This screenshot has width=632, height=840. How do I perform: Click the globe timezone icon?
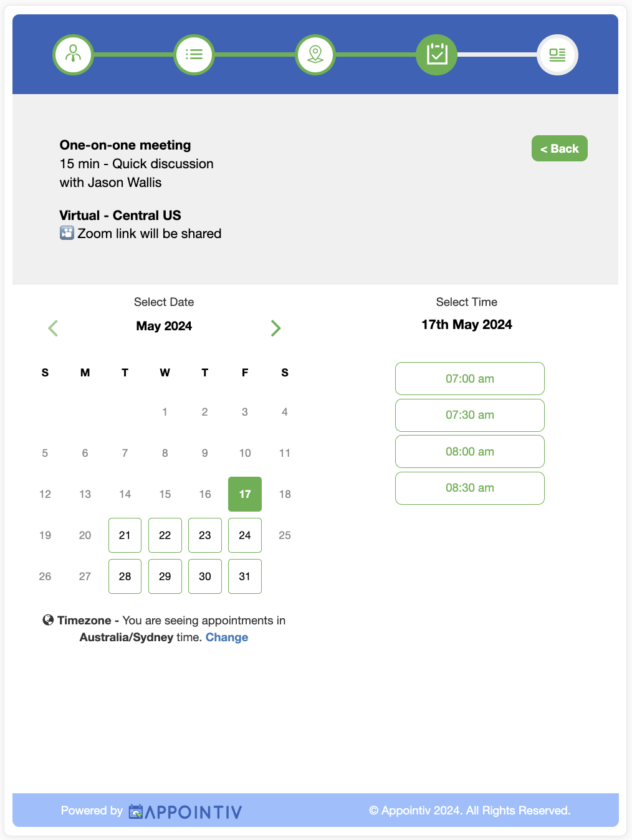tap(48, 620)
